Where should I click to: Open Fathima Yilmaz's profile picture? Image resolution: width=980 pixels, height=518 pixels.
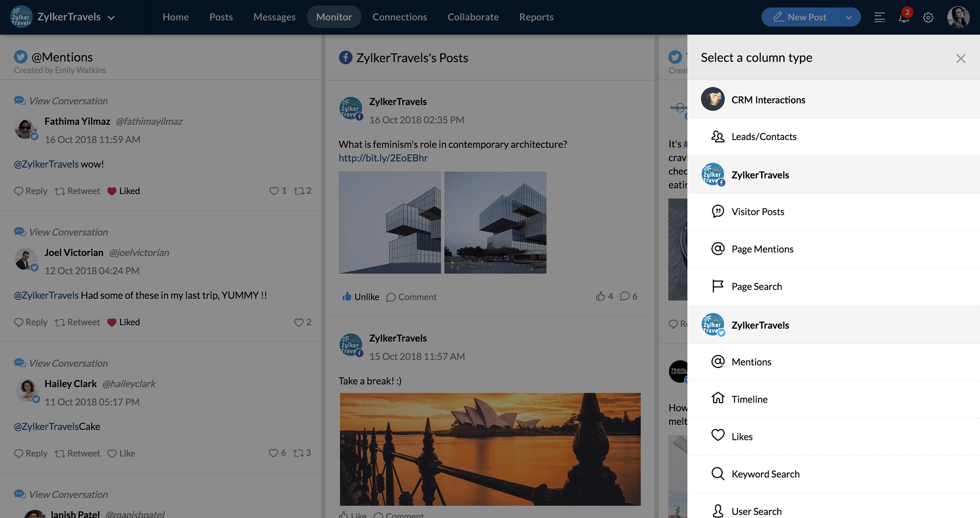(x=26, y=128)
